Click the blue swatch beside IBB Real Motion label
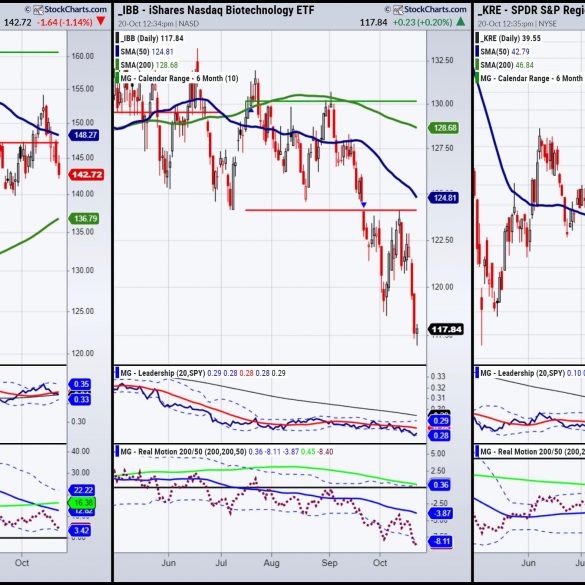Screen dimensions: 585x585 [x=117, y=451]
